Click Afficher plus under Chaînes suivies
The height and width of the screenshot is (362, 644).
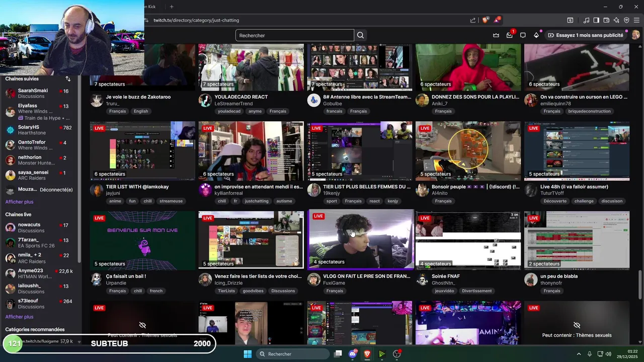coord(19,202)
